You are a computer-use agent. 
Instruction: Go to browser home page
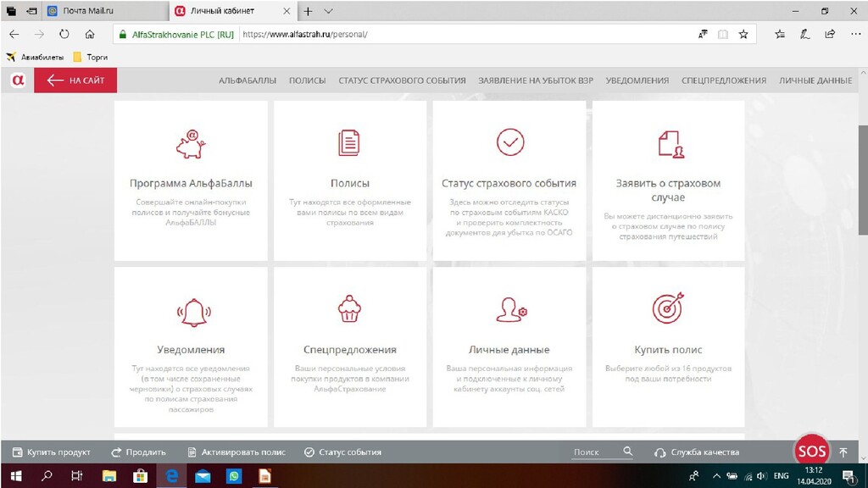[90, 34]
